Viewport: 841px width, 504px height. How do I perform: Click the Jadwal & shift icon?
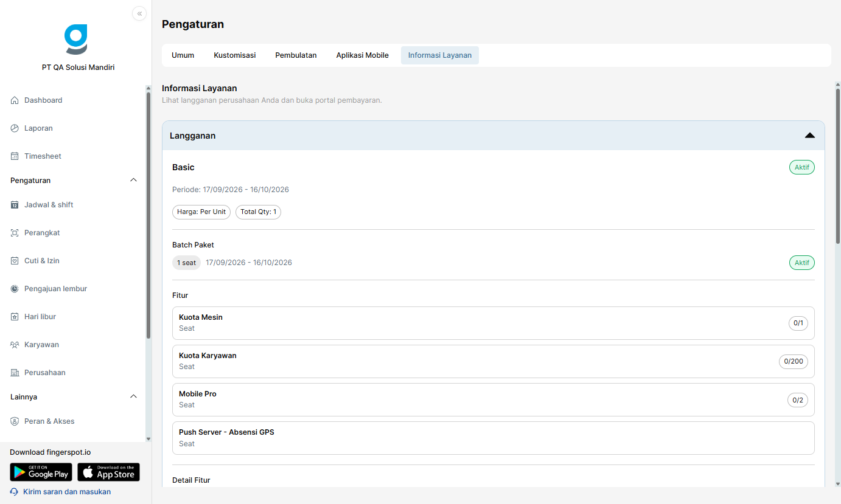15,205
